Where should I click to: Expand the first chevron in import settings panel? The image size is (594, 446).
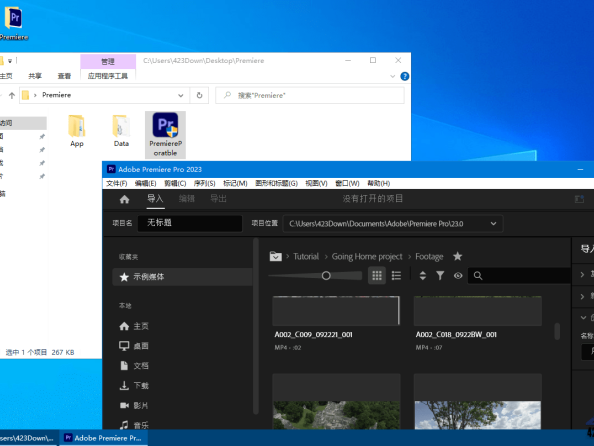[582, 274]
